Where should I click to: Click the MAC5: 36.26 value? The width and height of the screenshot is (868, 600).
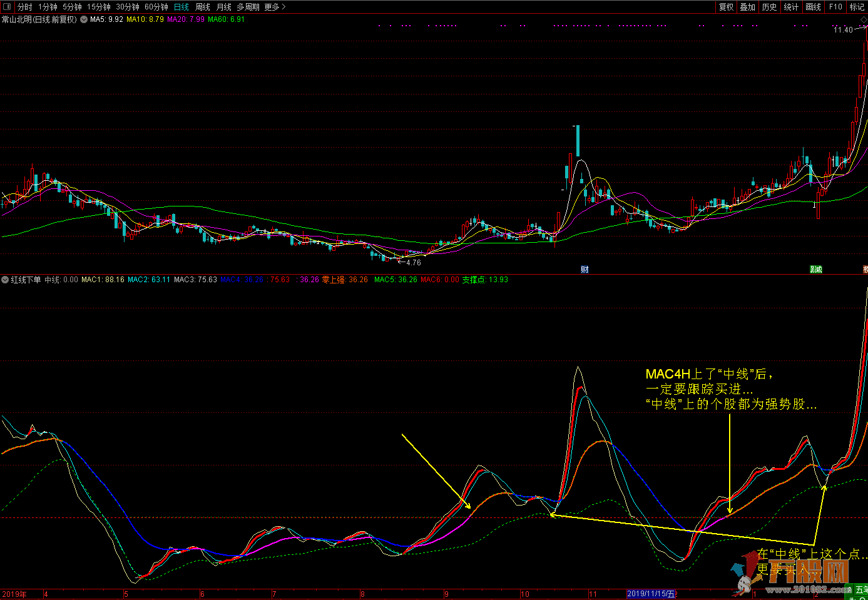pos(396,280)
